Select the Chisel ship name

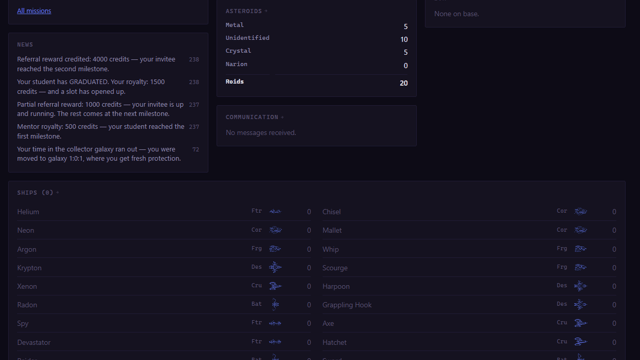[331, 212]
